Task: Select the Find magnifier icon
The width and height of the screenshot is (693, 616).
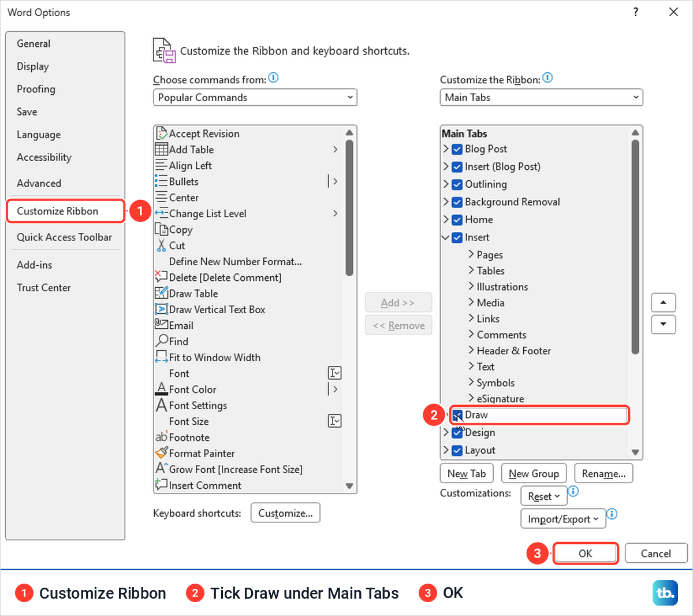Action: pos(161,341)
